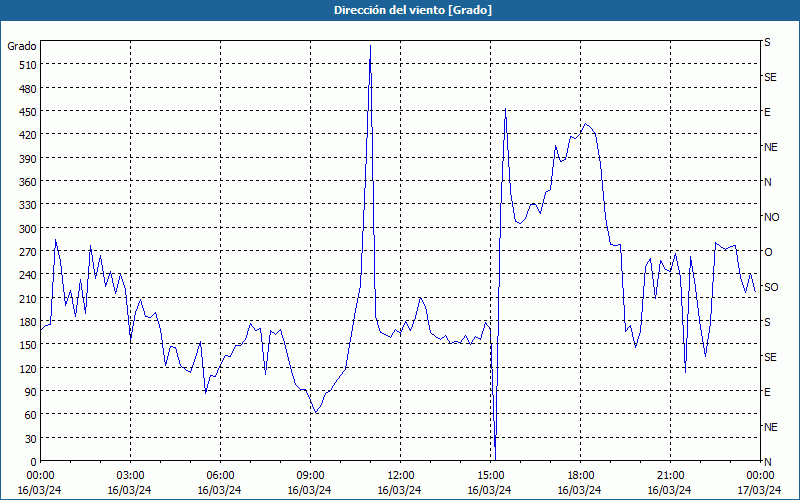Viewport: 800px width, 500px height.
Task: Select the 06:00 time axis label
Action: (220, 476)
